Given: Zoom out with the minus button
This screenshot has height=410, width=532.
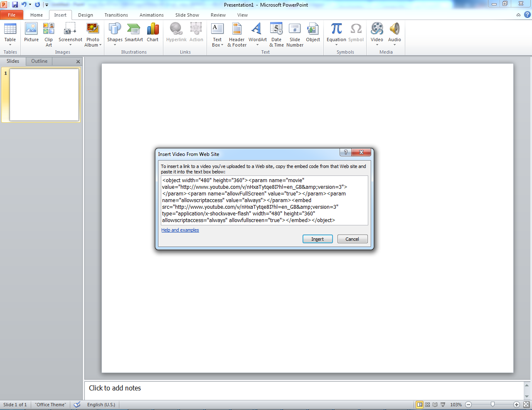Looking at the screenshot, I should 468,405.
